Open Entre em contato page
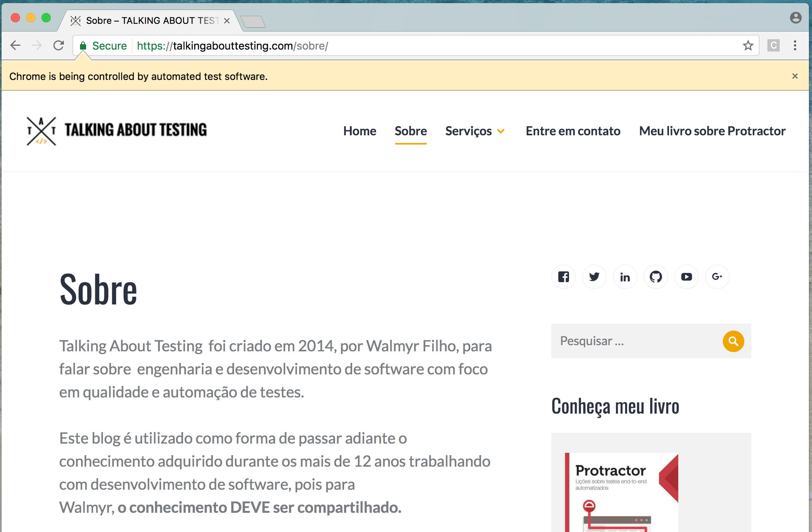This screenshot has height=532, width=812. click(x=573, y=131)
